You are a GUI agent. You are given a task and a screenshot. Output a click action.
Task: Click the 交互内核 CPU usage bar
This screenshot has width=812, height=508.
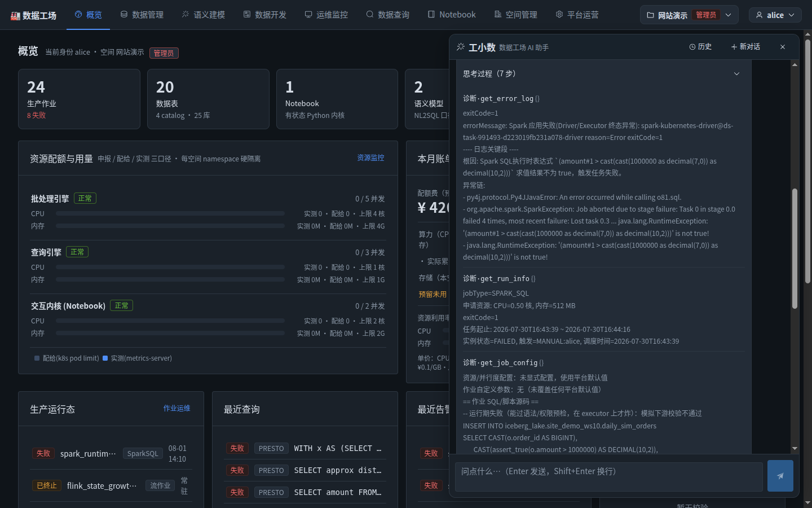pos(170,321)
